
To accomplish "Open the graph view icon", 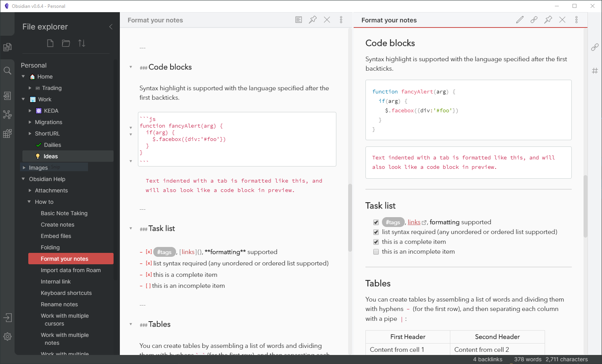I will 7,115.
